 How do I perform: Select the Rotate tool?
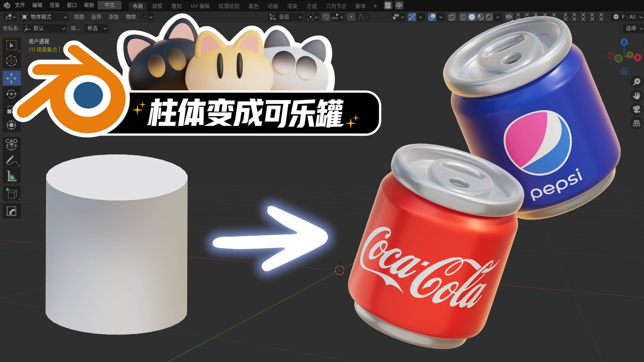tap(11, 94)
